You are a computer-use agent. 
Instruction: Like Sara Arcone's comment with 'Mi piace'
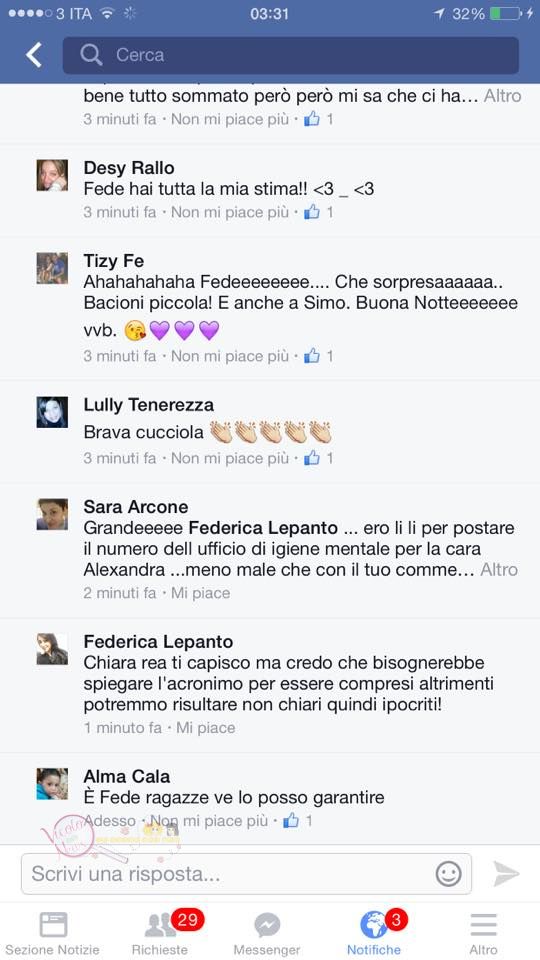click(x=200, y=593)
